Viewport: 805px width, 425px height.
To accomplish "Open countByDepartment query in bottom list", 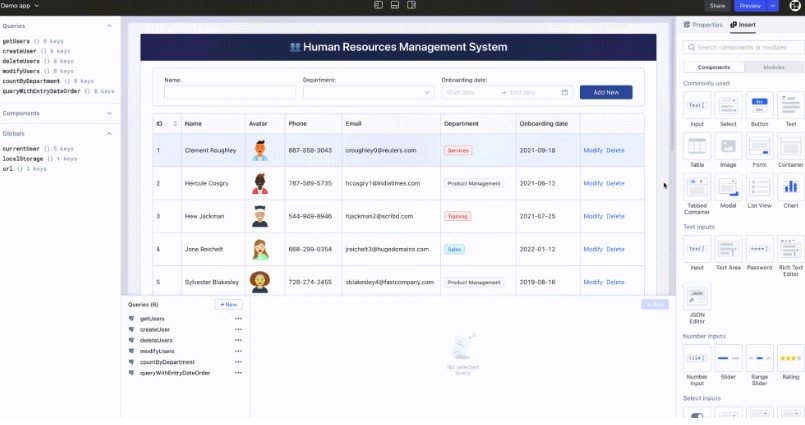I will 167,362.
